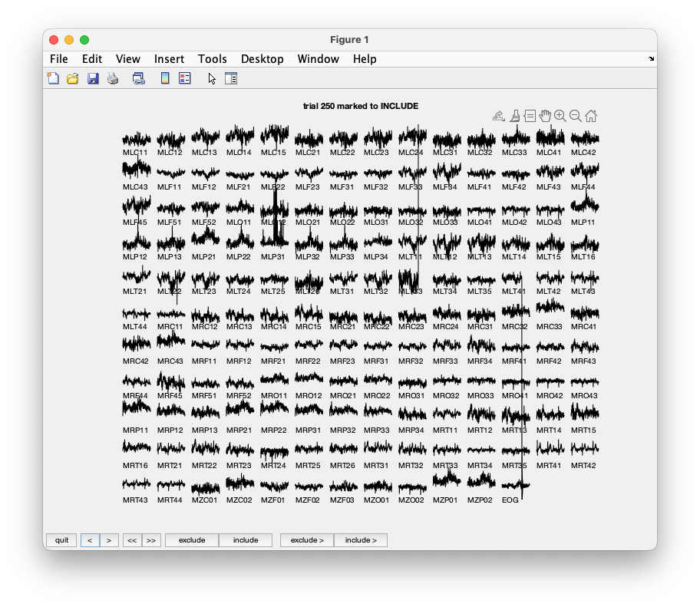700x607 pixels.
Task: Click the Open File folder icon
Action: pos(73,78)
